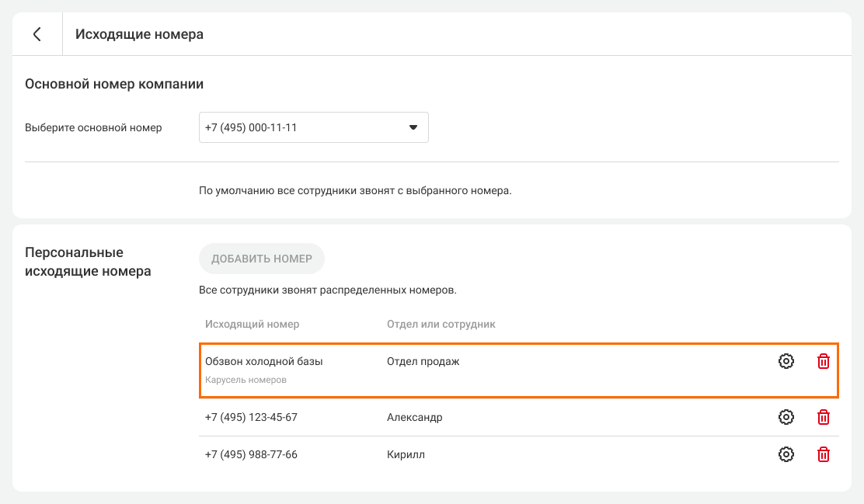Select number +7 (495) 988-77-66 in list
Screen dimensions: 864x504
(251, 454)
